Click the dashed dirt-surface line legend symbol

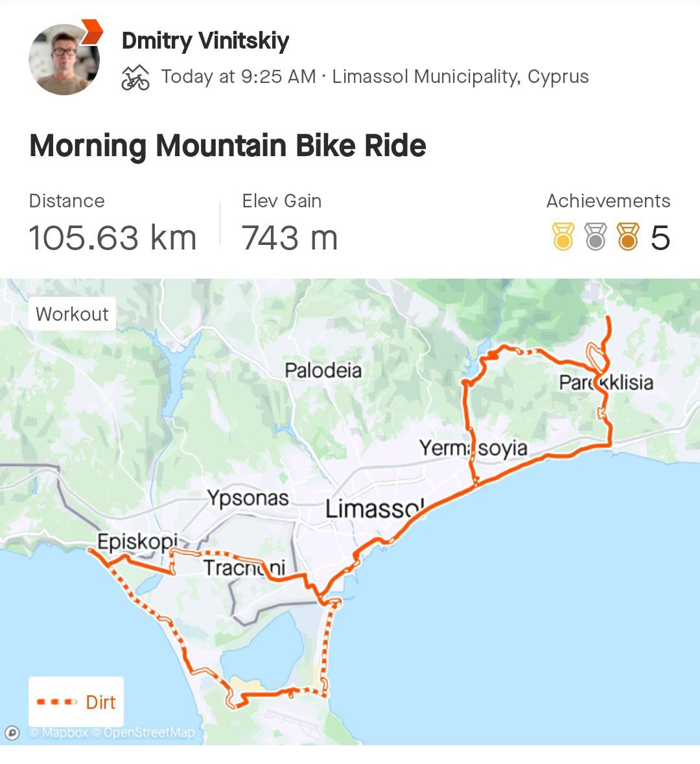click(57, 702)
